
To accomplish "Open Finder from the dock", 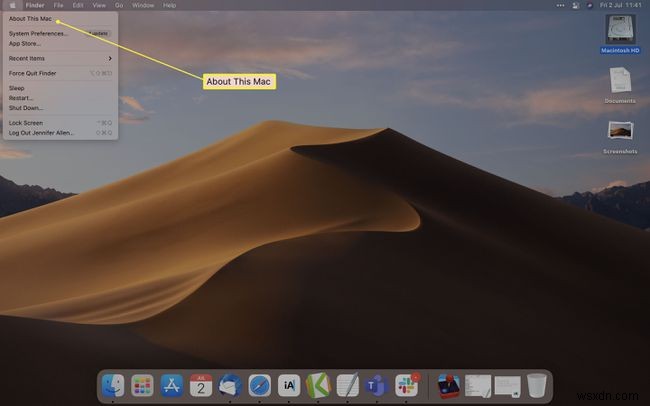I will coord(114,385).
